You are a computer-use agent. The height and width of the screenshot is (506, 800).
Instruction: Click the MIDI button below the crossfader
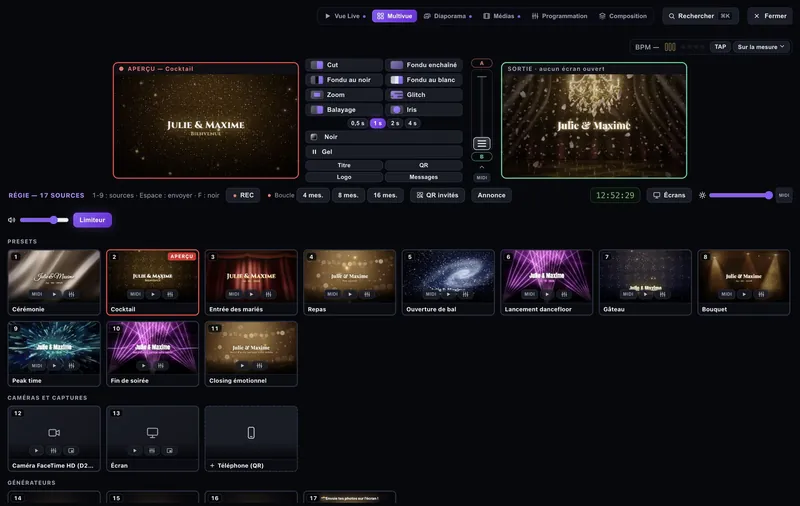pos(482,178)
